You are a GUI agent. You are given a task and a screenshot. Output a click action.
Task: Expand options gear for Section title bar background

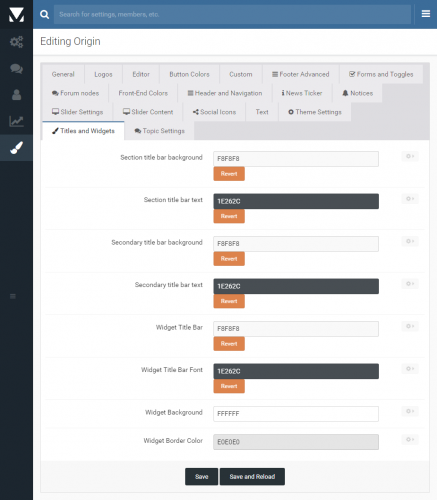tap(410, 156)
